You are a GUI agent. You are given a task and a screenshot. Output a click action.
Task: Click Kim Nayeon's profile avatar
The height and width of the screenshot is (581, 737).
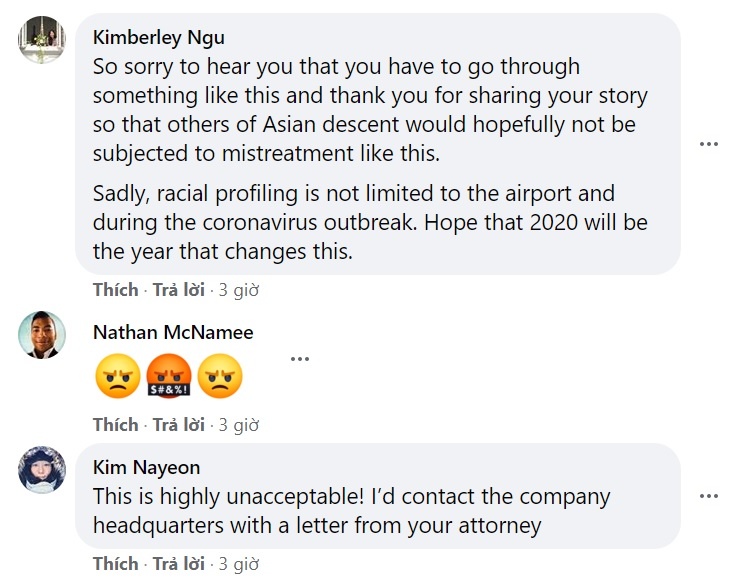pos(42,470)
